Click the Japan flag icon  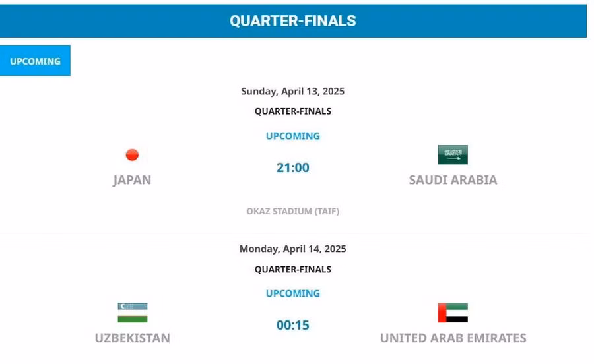pyautogui.click(x=132, y=155)
